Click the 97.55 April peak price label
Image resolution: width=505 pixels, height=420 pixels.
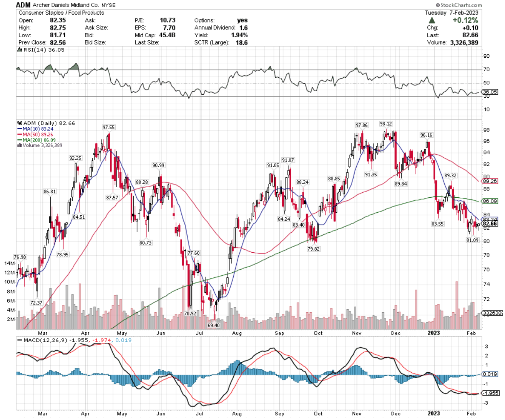click(x=108, y=127)
